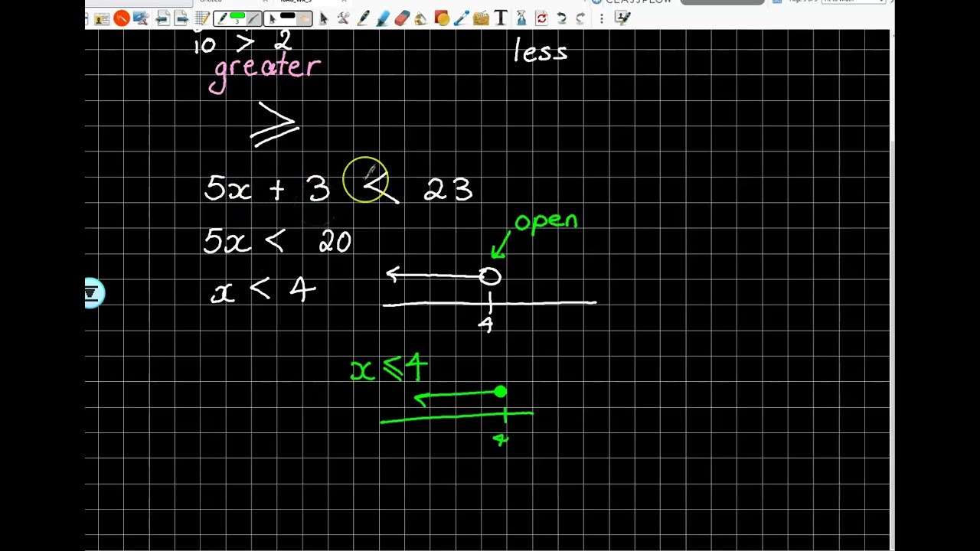The width and height of the screenshot is (980, 551).
Task: Click the desktop annotate person icon
Action: [x=622, y=18]
